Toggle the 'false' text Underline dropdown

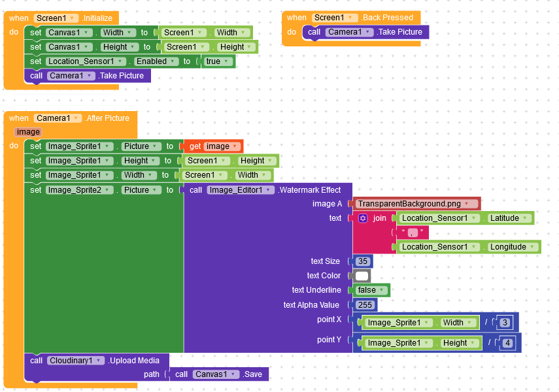371,290
